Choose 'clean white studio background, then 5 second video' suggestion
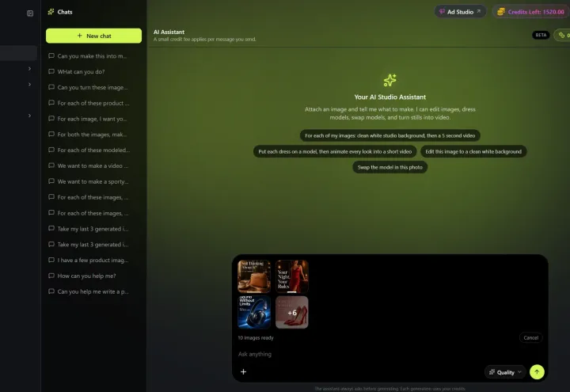 [390, 135]
